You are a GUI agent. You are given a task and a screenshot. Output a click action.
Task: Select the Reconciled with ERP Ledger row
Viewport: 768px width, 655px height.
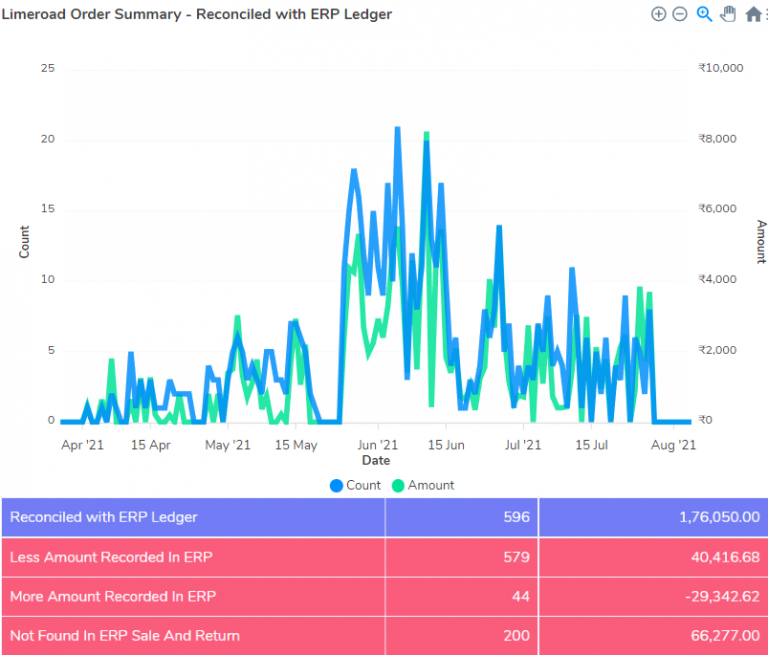coord(385,517)
